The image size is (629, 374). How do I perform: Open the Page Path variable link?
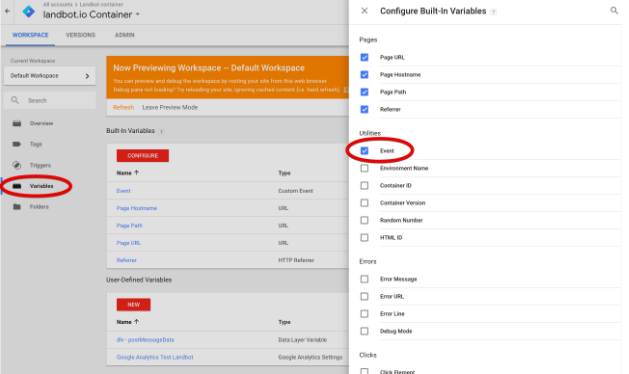[x=130, y=225]
